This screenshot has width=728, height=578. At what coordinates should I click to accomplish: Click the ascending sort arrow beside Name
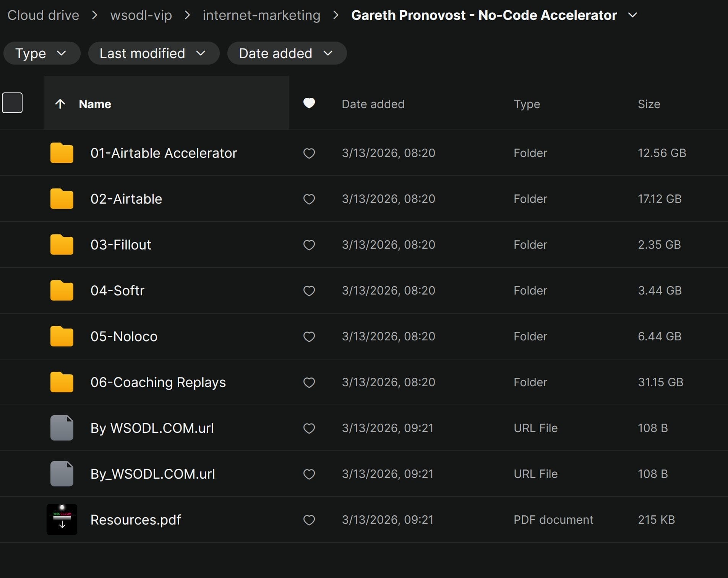[x=60, y=104]
